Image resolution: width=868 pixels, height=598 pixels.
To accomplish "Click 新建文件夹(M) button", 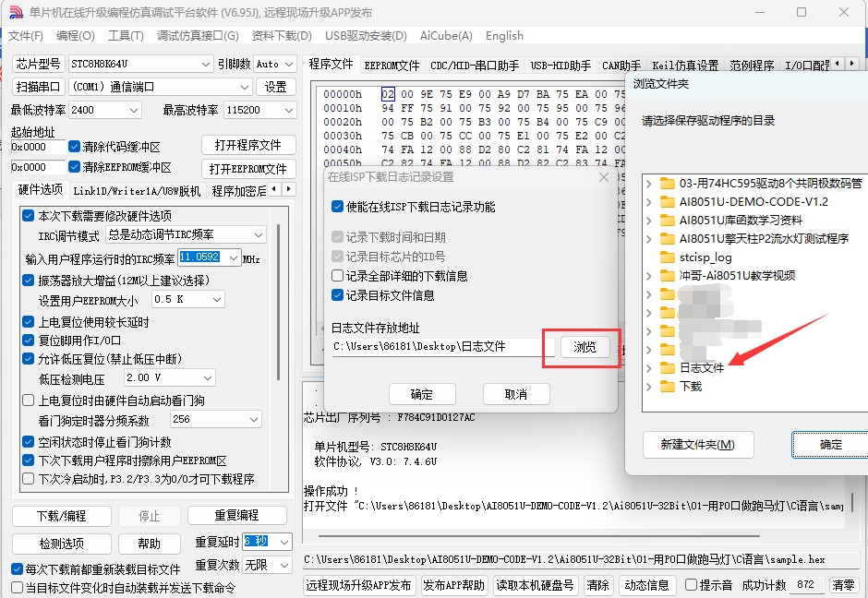I will point(698,445).
